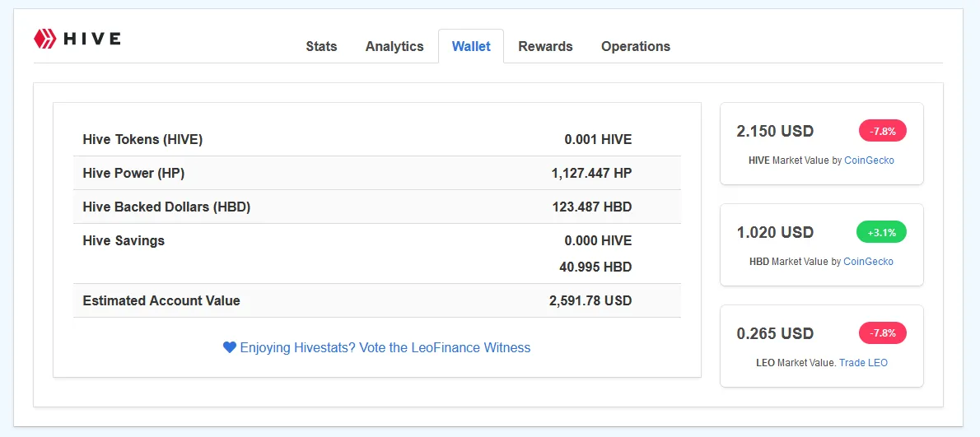Select the 0.265 USD price

click(x=775, y=333)
